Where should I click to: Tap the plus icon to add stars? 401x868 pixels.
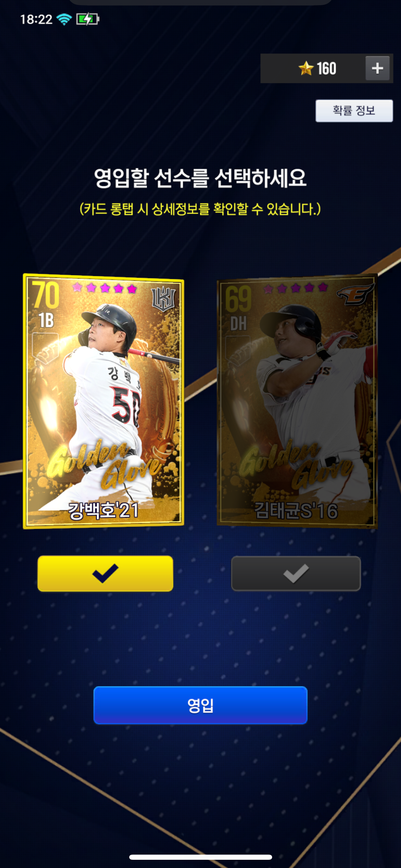(x=377, y=68)
